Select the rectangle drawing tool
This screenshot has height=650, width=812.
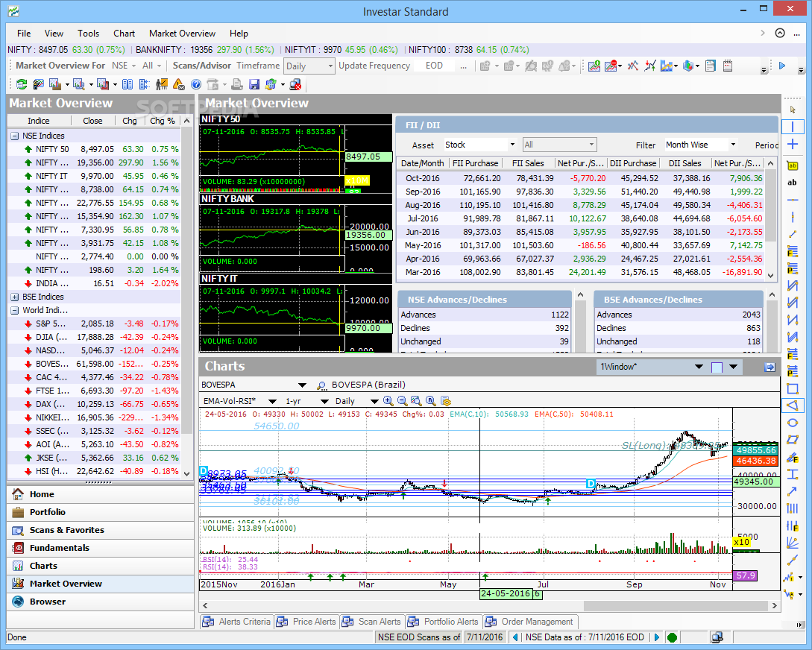(793, 388)
